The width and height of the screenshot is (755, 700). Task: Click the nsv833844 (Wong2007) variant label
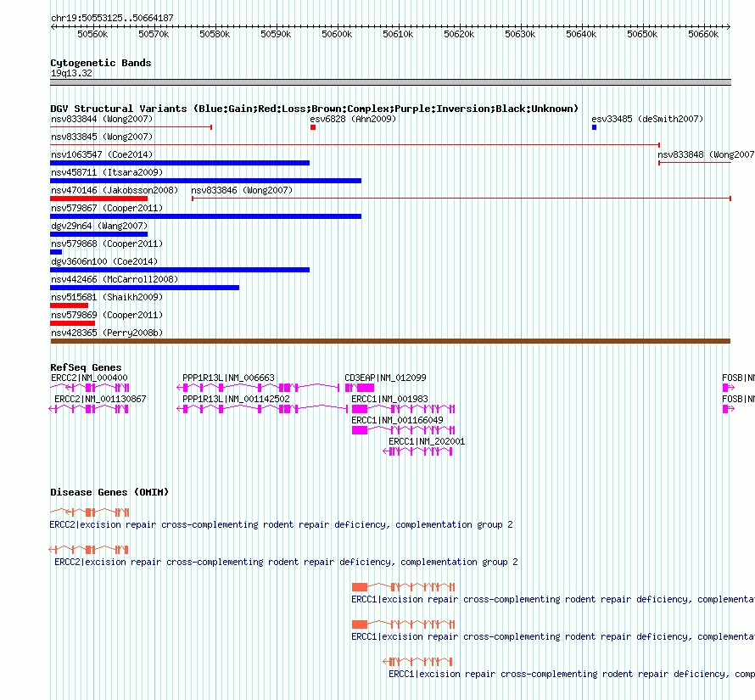pos(102,119)
